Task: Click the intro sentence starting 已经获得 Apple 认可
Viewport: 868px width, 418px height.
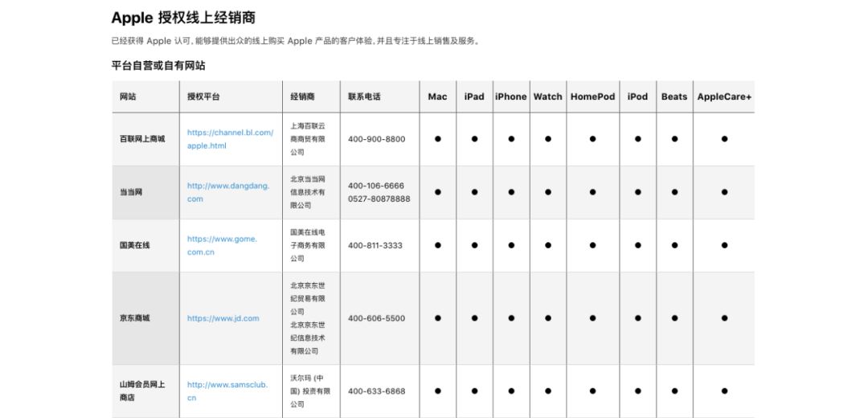Action: click(296, 41)
